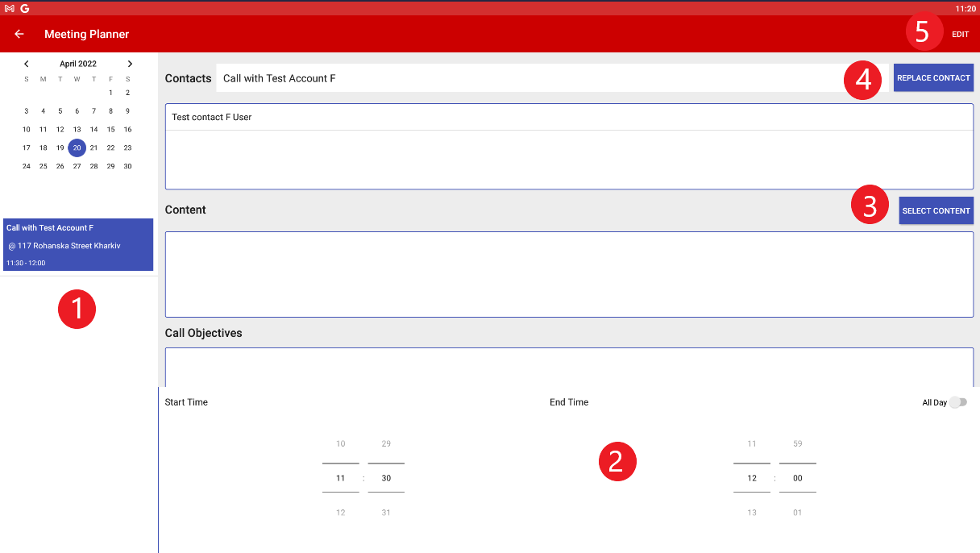Click the EDIT button in header
980x553 pixels.
click(x=960, y=35)
